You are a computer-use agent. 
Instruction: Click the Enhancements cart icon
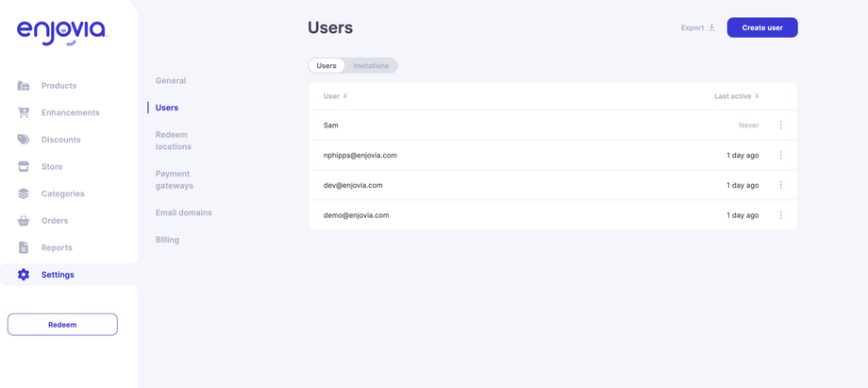[24, 112]
